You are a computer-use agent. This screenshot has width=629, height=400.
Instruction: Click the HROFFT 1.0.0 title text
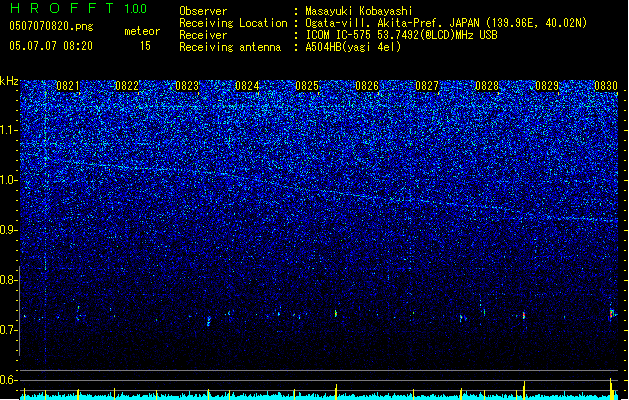78,8
